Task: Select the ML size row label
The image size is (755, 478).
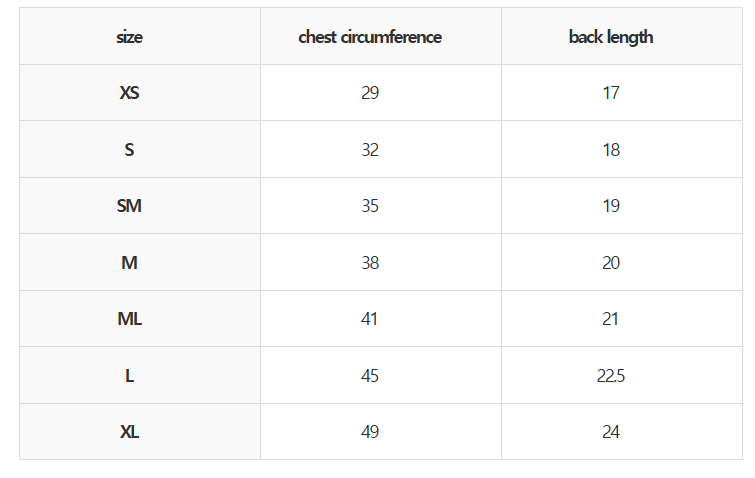Action: click(x=130, y=319)
